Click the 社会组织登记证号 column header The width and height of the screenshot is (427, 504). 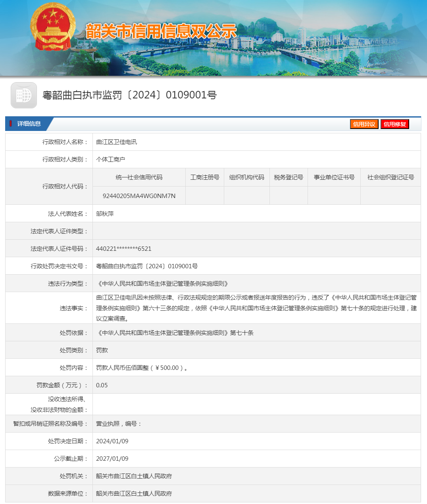coord(390,177)
